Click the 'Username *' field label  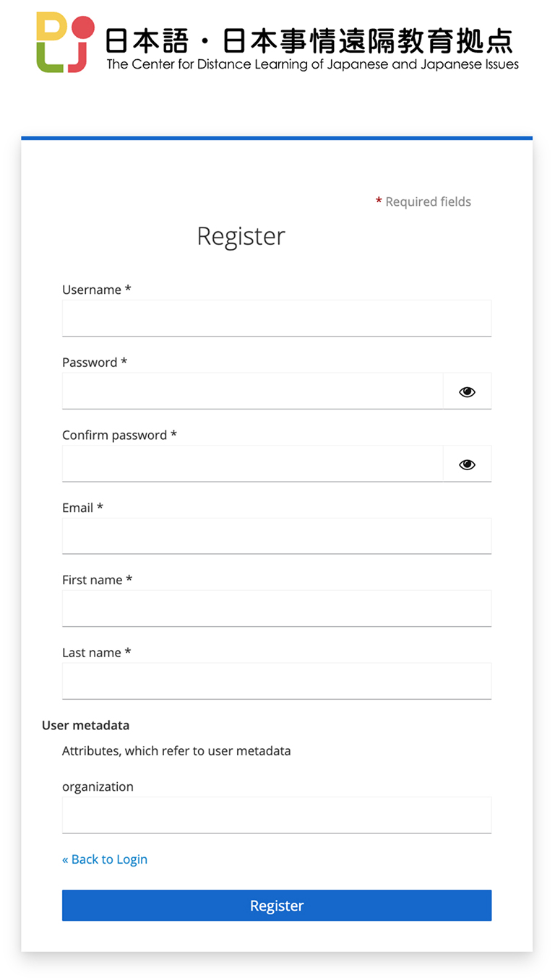click(96, 290)
